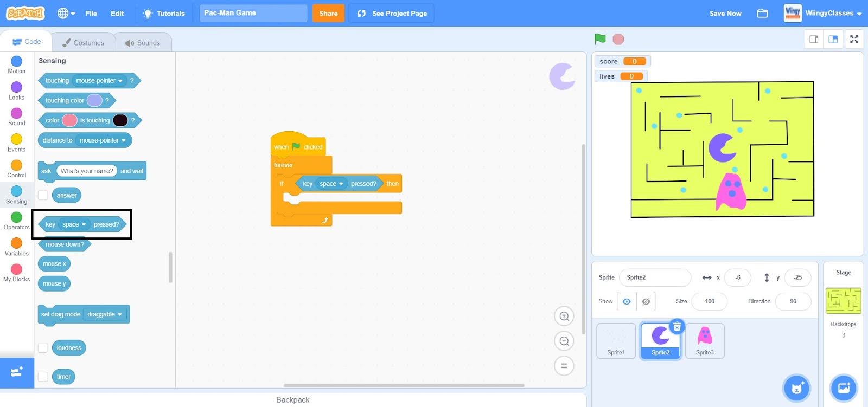Image resolution: width=868 pixels, height=407 pixels.
Task: Select the Sound block category
Action: pos(16,117)
